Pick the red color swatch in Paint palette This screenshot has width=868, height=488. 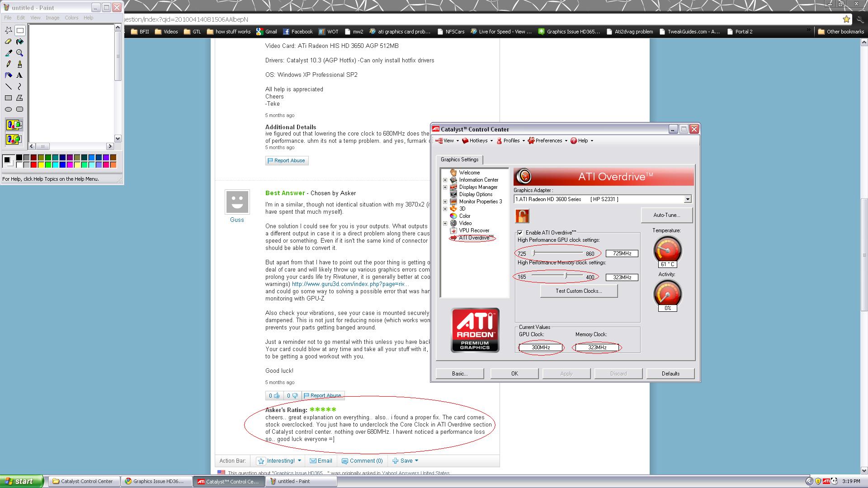33,165
